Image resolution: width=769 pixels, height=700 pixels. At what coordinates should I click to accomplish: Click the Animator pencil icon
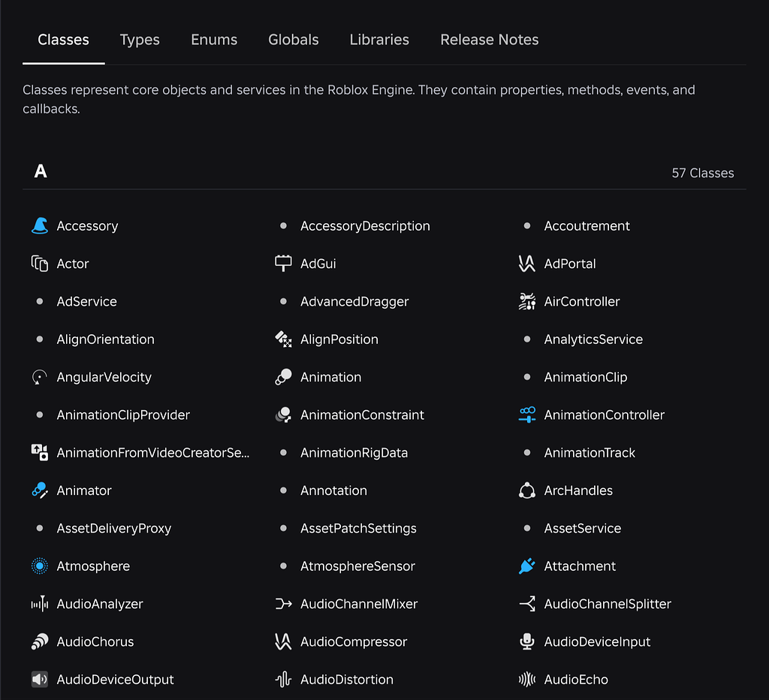tap(39, 490)
